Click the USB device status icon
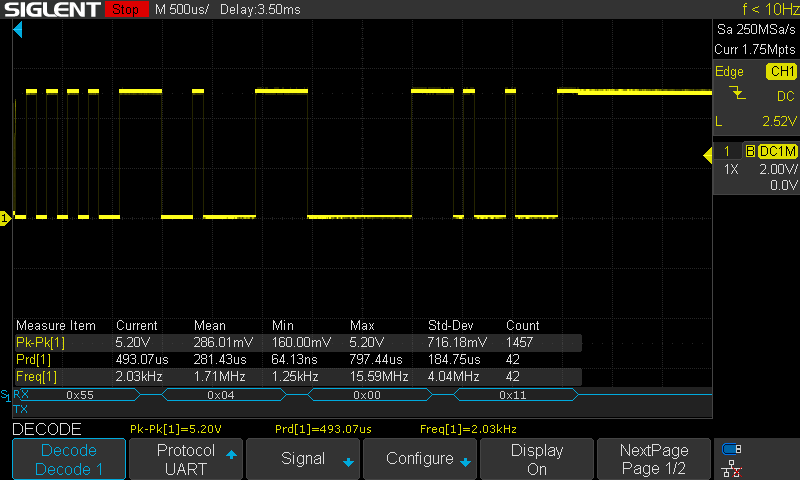800x480 pixels. [732, 449]
